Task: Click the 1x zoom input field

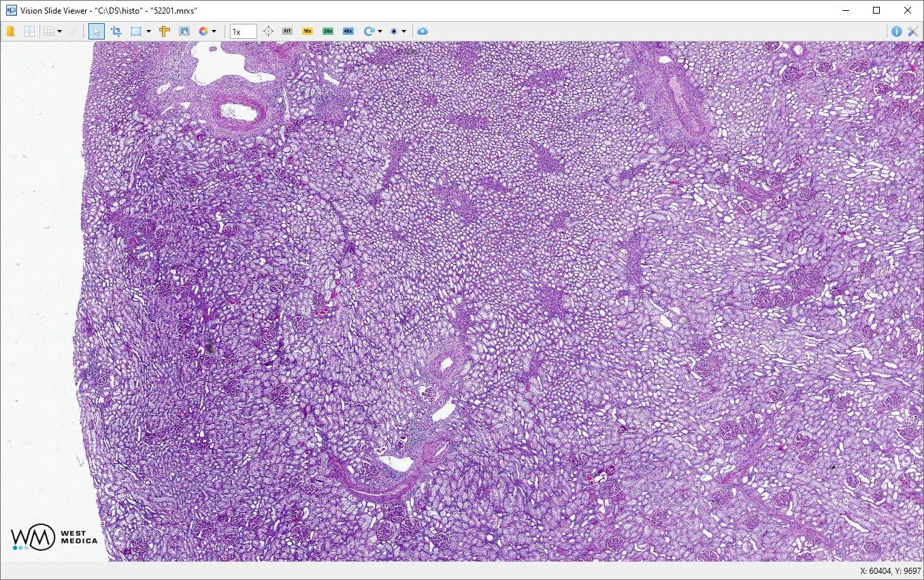Action: point(243,31)
